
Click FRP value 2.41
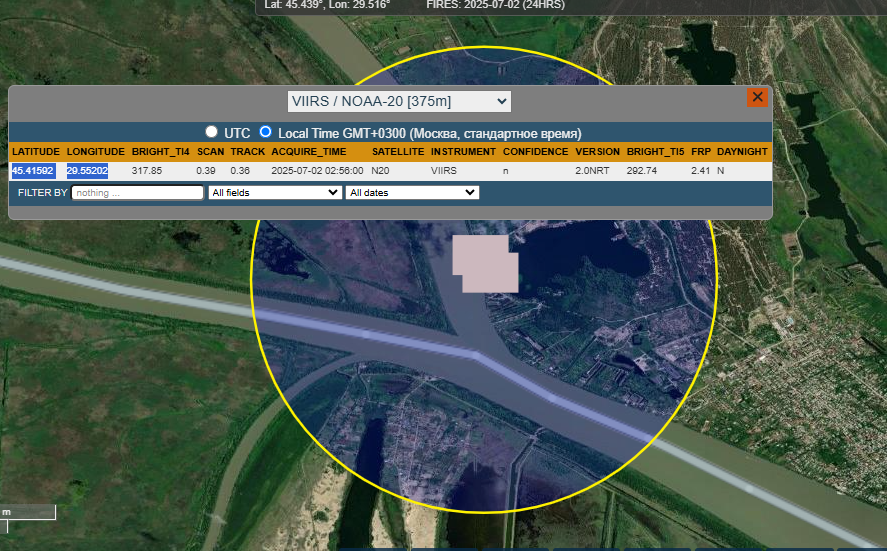[x=700, y=170]
